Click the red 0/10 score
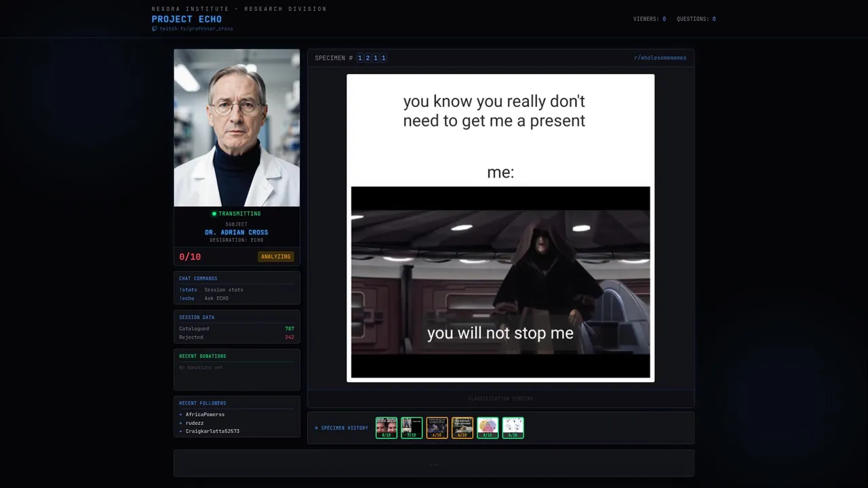The image size is (868, 488). click(190, 257)
